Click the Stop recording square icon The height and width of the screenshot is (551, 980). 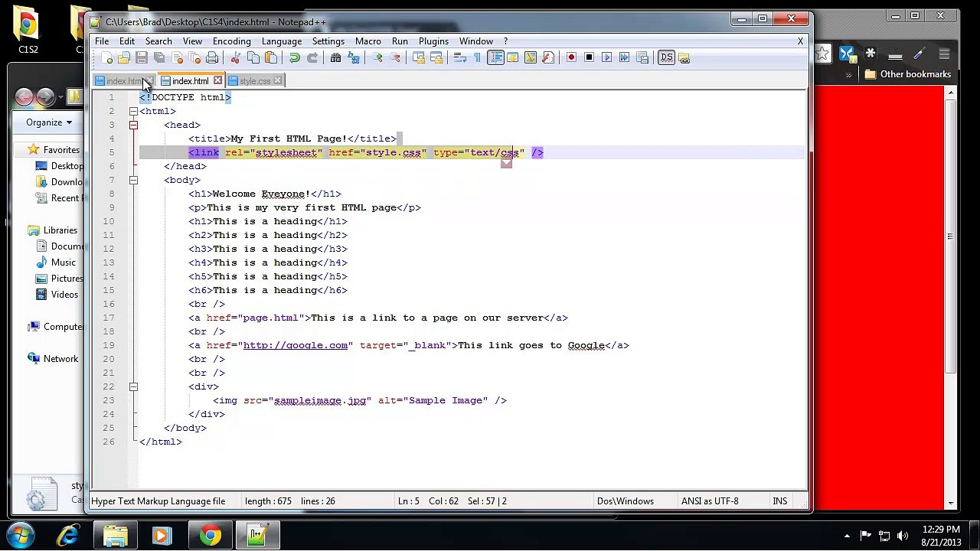click(x=589, y=58)
